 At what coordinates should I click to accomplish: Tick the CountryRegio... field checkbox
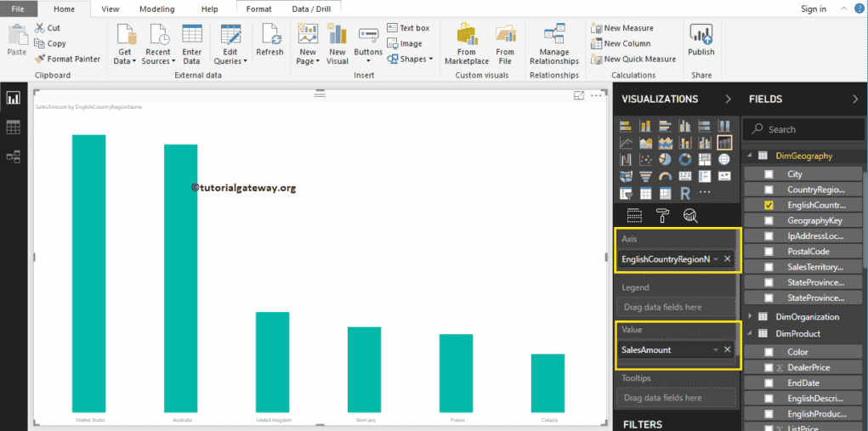coord(769,190)
